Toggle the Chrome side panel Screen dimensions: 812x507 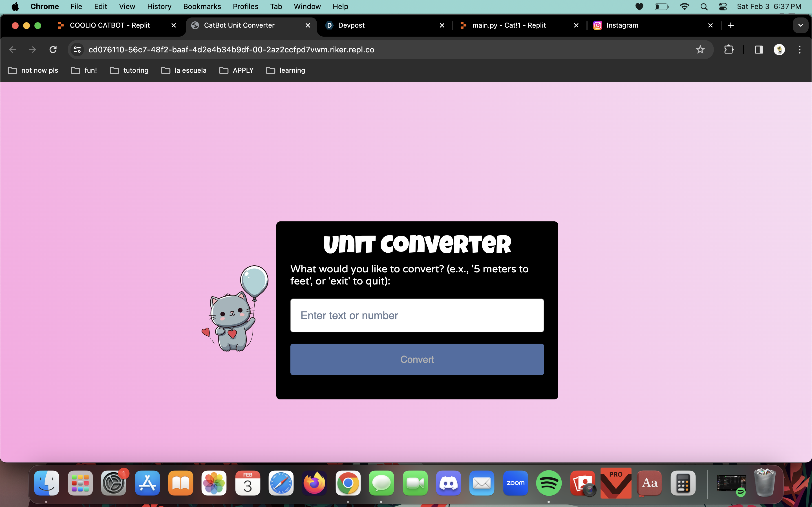pos(759,50)
